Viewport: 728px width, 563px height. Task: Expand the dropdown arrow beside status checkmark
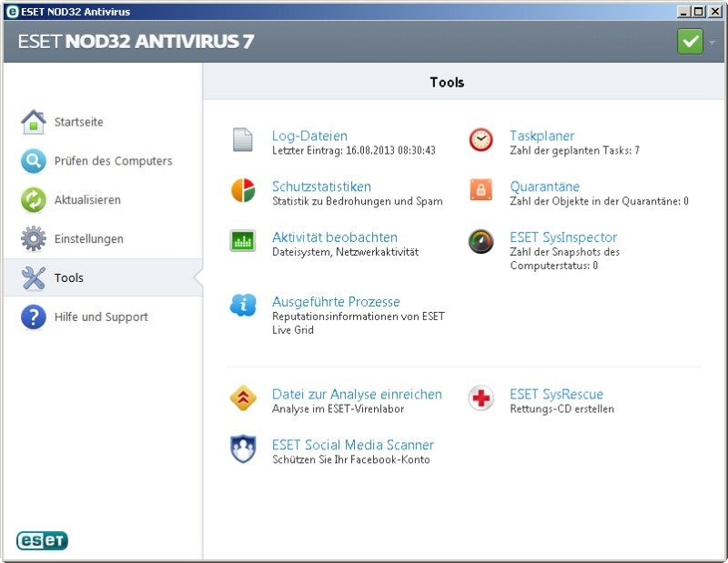[712, 42]
